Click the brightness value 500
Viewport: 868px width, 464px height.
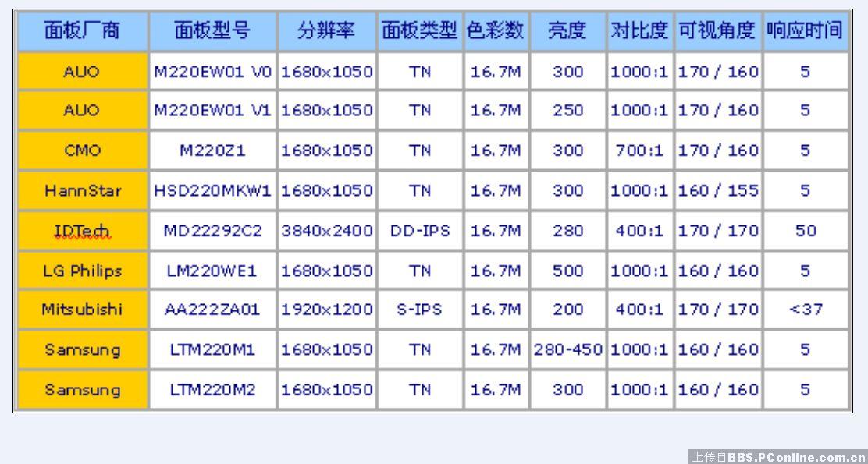click(x=568, y=271)
